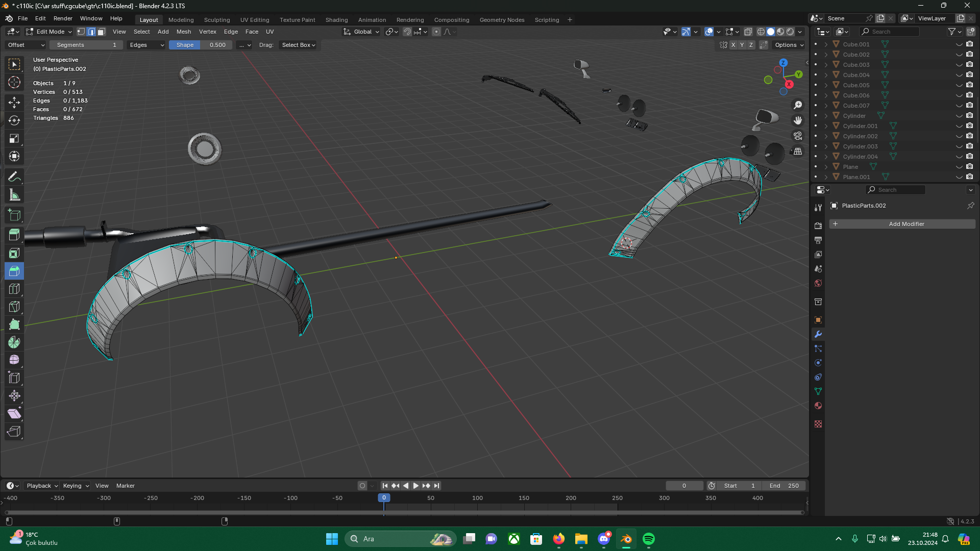
Task: Disable render for Cylinder.002
Action: click(x=969, y=136)
